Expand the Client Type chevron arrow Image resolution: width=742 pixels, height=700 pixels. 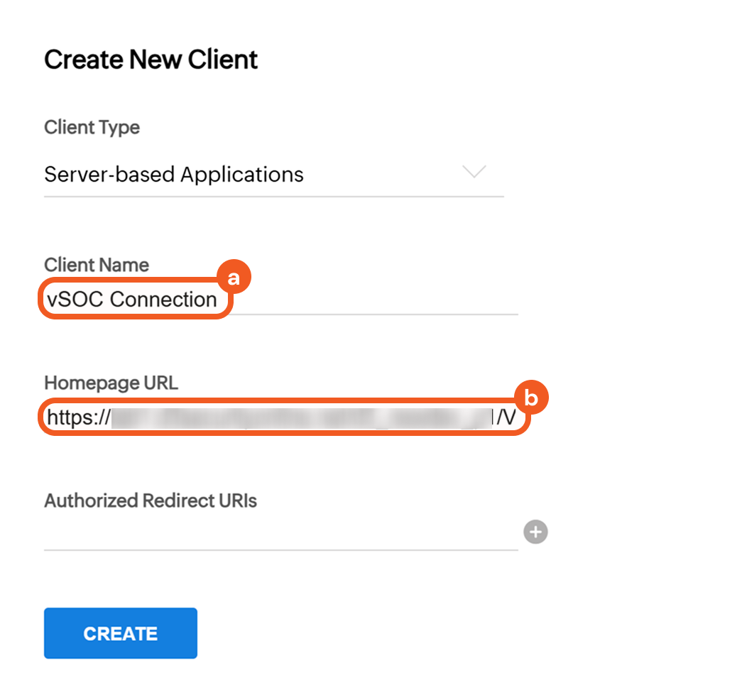(474, 172)
